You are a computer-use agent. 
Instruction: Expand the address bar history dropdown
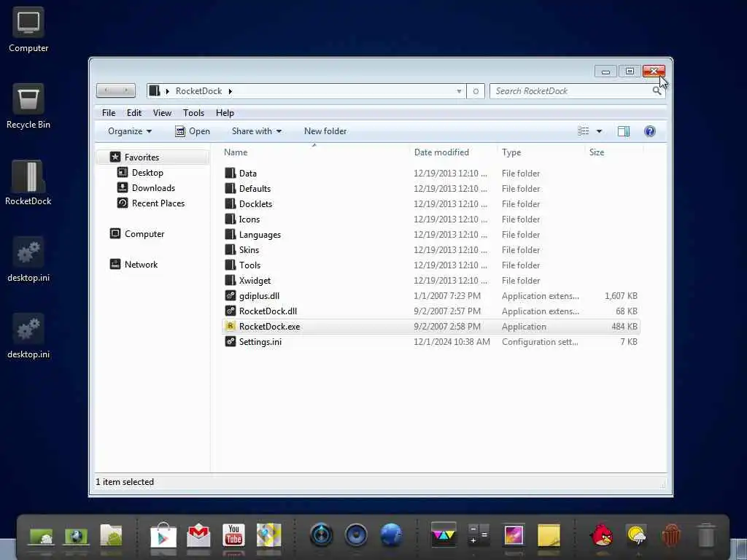(459, 91)
